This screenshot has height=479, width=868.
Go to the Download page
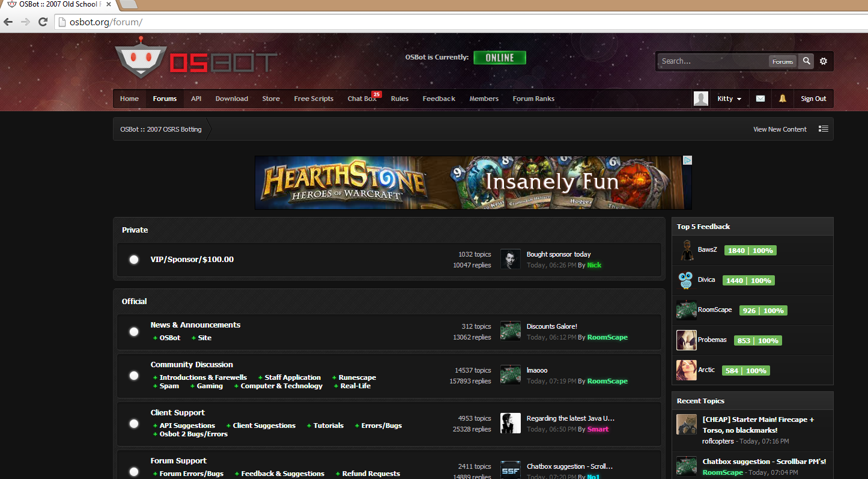click(232, 99)
